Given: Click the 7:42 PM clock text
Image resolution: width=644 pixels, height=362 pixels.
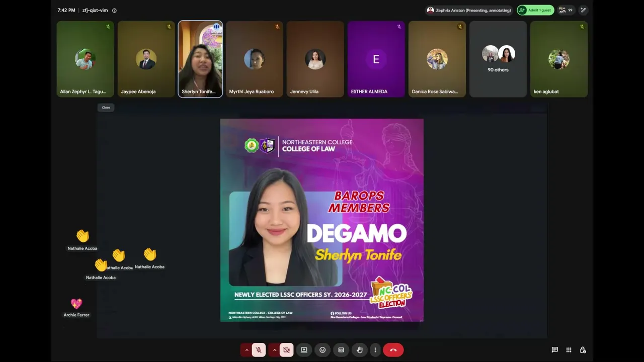Looking at the screenshot, I should 66,10.
